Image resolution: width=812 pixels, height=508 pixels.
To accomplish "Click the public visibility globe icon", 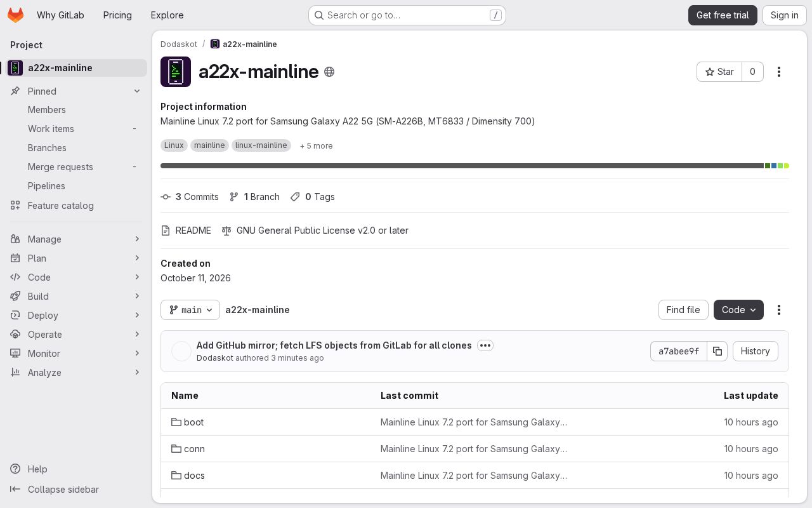I will coord(329,72).
